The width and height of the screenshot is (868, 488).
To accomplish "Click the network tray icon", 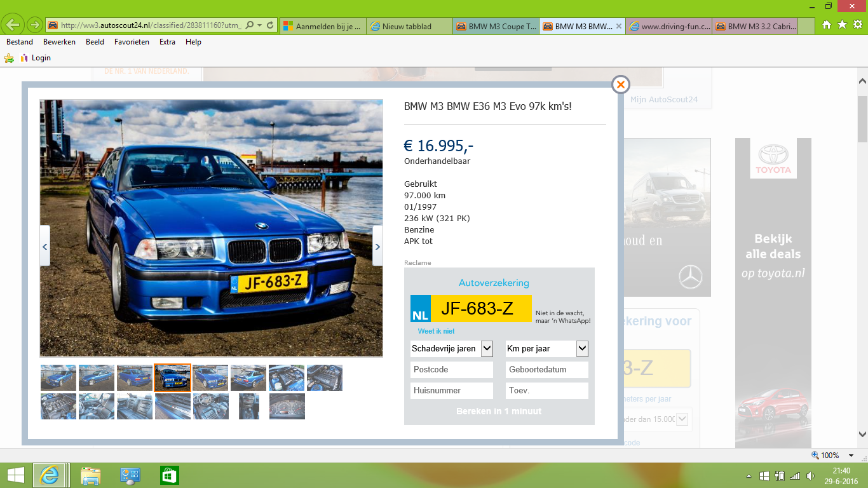I will click(x=795, y=475).
